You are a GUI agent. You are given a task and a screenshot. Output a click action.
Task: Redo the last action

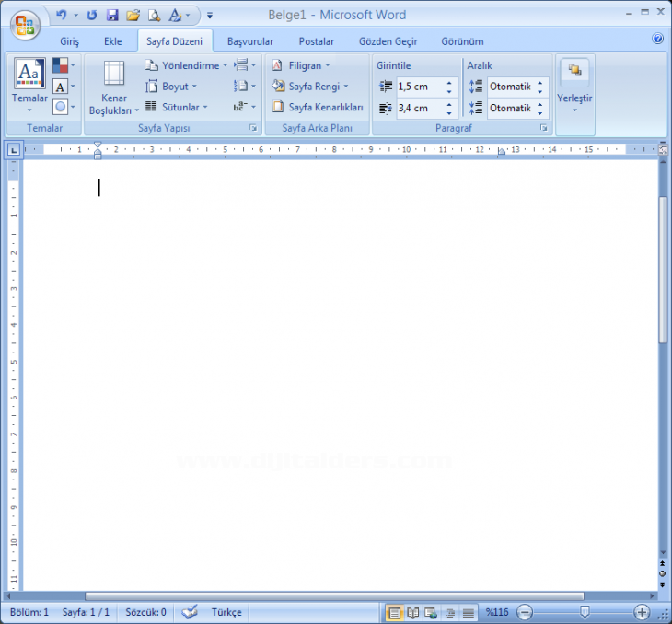91,16
